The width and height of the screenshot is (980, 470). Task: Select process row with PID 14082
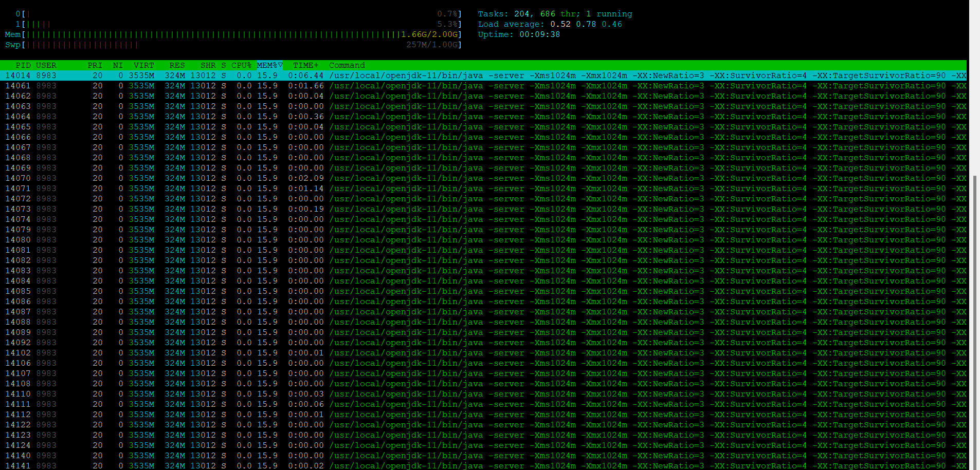pos(483,260)
